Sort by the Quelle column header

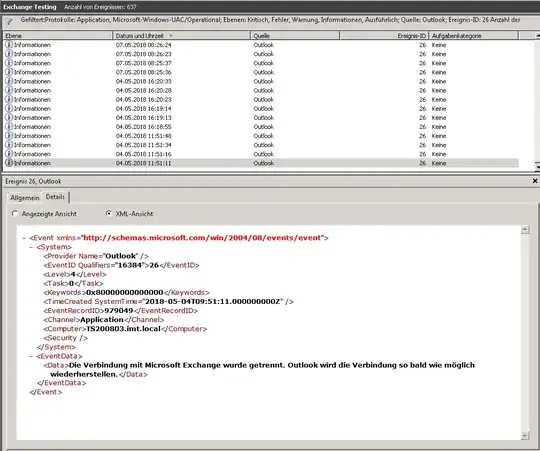pyautogui.click(x=295, y=35)
